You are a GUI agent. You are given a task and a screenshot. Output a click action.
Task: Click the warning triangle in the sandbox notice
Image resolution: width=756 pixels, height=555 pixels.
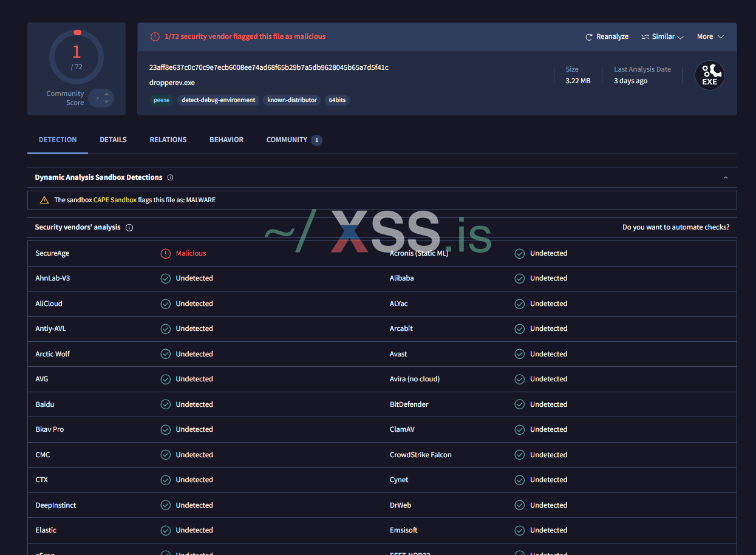click(x=44, y=200)
